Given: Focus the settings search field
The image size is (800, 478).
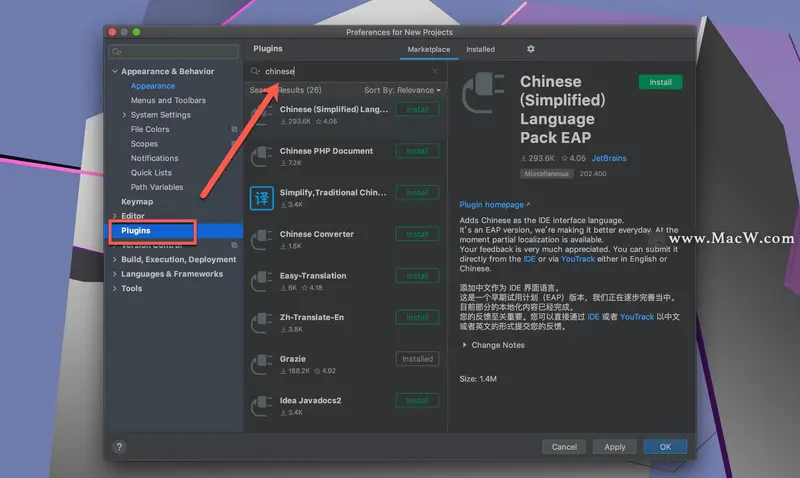Looking at the screenshot, I should pyautogui.click(x=173, y=52).
